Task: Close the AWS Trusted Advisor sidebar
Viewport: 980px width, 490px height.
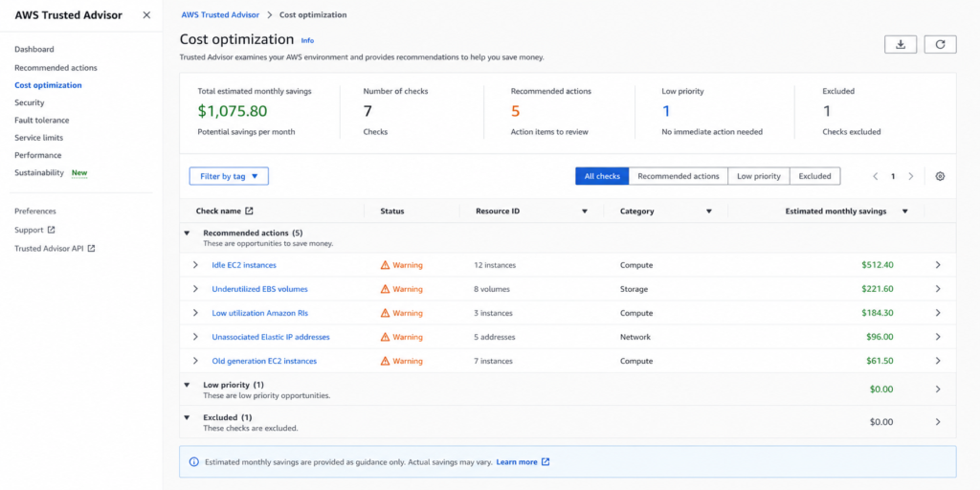Action: tap(146, 15)
